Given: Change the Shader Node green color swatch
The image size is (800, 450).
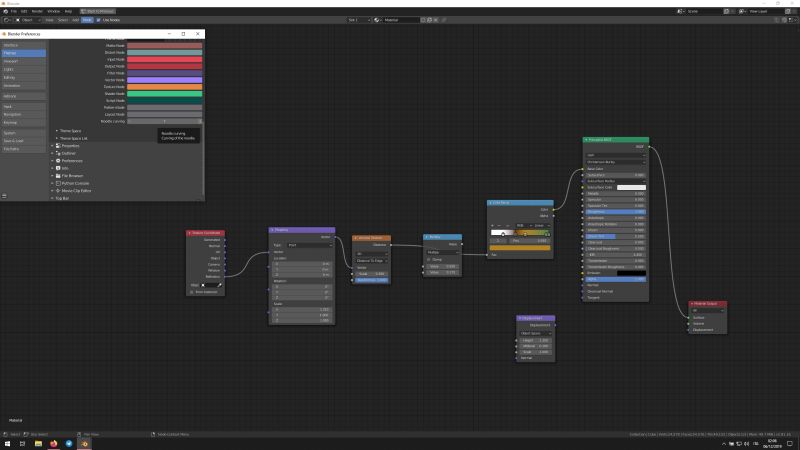Looking at the screenshot, I should pyautogui.click(x=164, y=94).
